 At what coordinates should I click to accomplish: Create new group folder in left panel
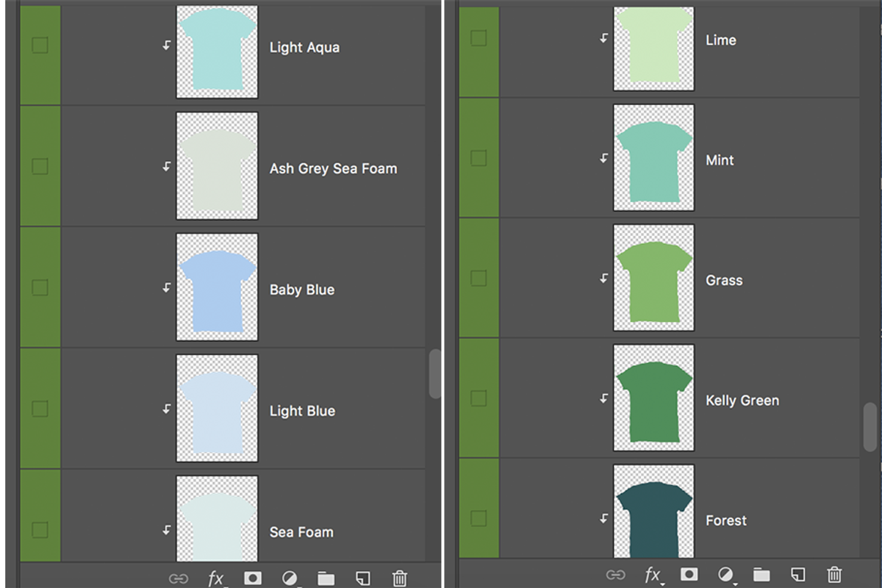coord(326,578)
